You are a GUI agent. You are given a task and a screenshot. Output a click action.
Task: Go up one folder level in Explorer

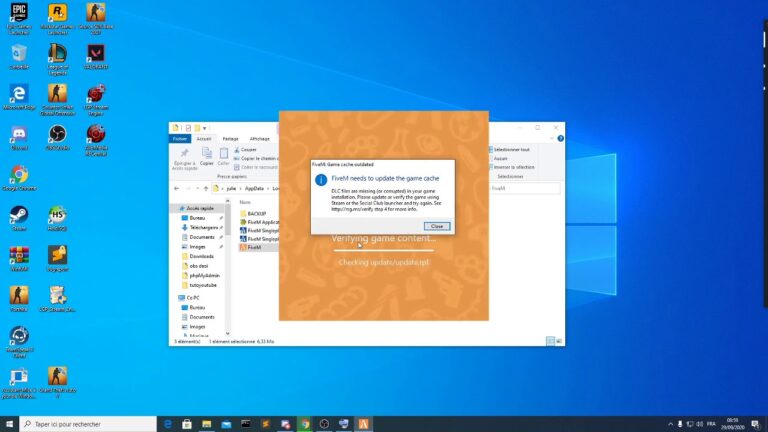tap(206, 189)
